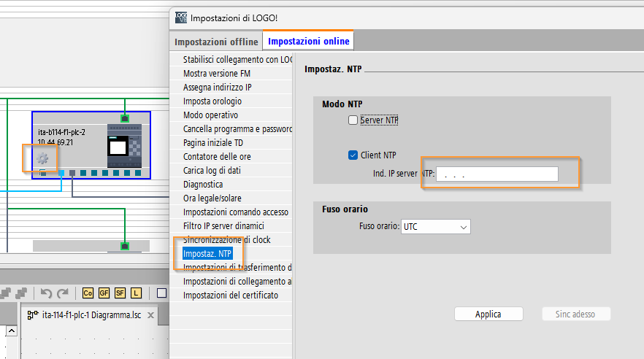Select the GF basic functions icon

click(104, 293)
